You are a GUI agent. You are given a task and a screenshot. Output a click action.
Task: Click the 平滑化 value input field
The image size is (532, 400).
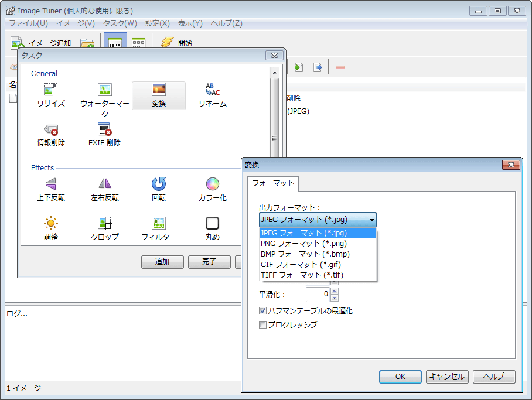tap(318, 294)
